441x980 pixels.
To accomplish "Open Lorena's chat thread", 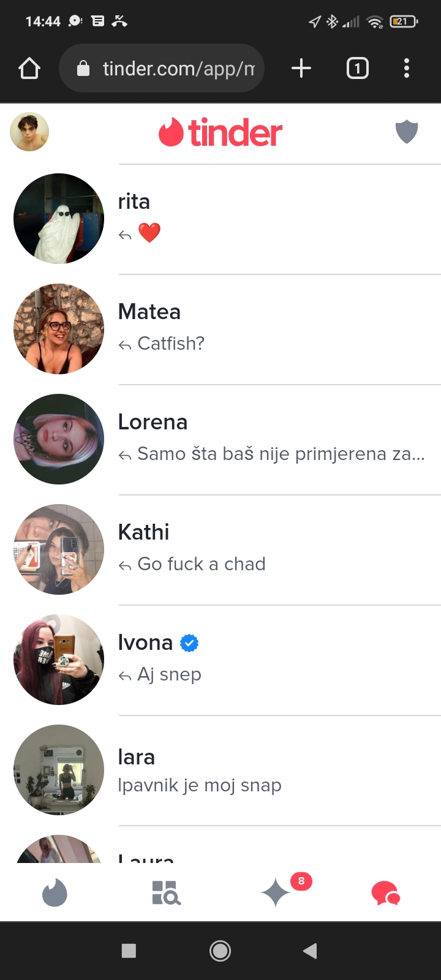I will [221, 440].
